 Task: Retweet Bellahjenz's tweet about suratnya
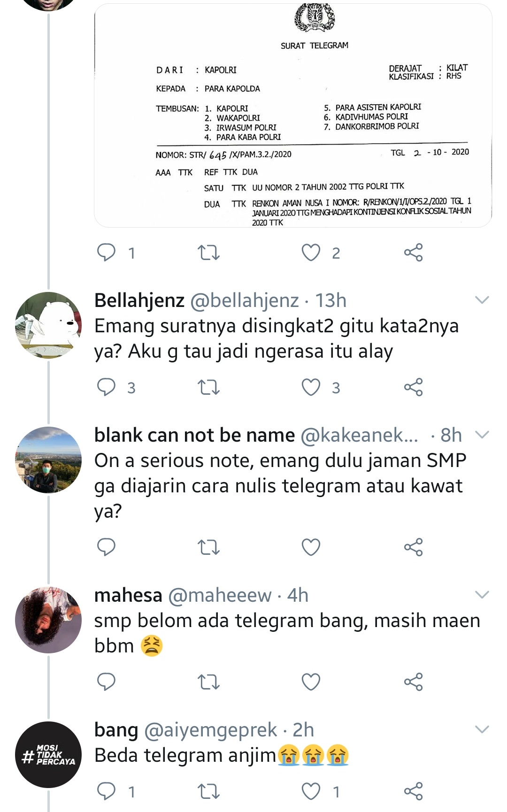tap(208, 388)
